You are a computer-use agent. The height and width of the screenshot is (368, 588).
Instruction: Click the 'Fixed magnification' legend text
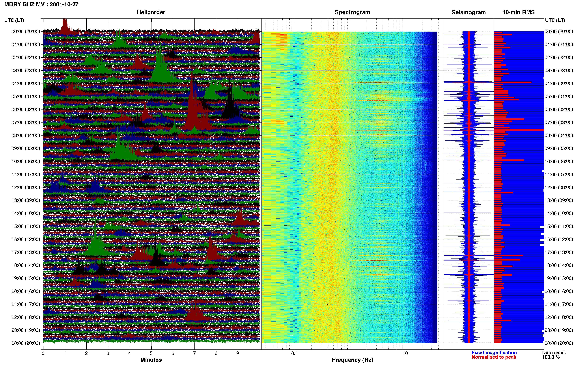pos(494,353)
